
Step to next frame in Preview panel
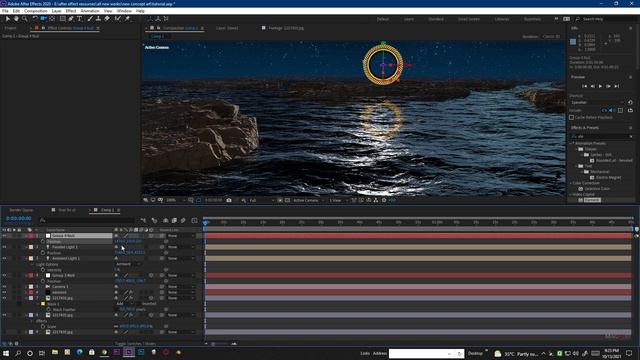(x=609, y=86)
